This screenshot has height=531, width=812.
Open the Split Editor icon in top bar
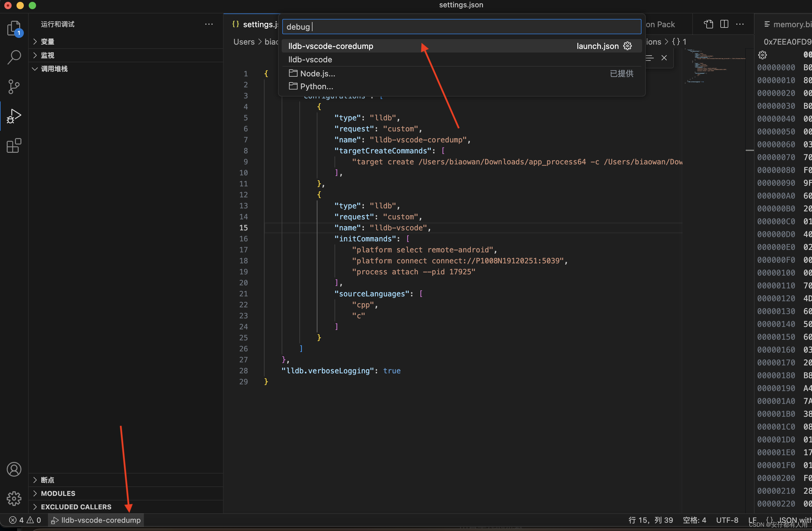[724, 24]
